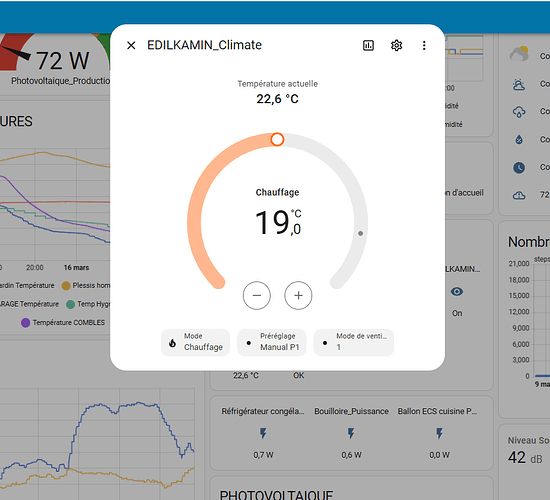
Task: Click the Photovoltaique_Production gauge label
Action: click(60, 81)
